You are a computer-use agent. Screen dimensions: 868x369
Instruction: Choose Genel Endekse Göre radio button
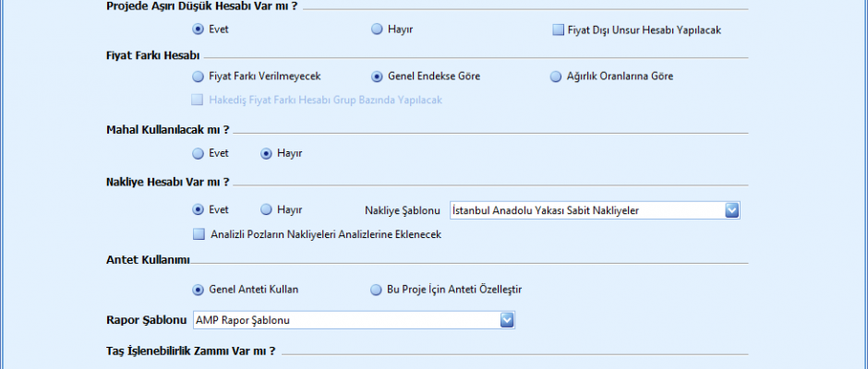[x=377, y=77]
